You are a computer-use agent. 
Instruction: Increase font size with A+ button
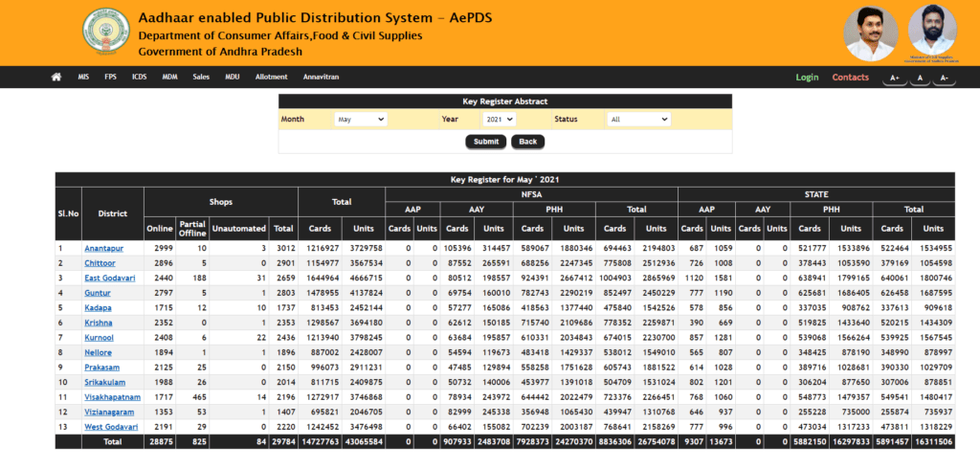click(x=895, y=78)
